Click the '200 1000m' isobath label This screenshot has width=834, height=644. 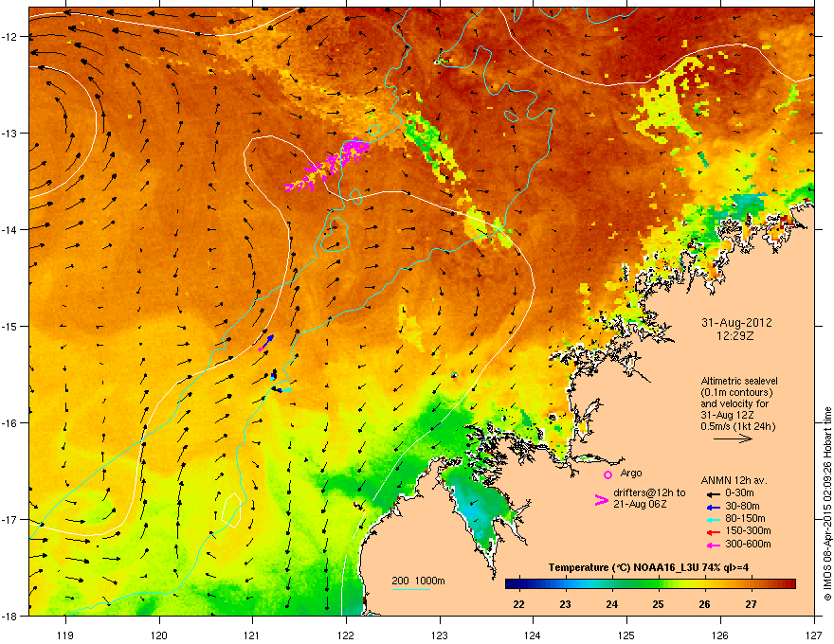[419, 581]
